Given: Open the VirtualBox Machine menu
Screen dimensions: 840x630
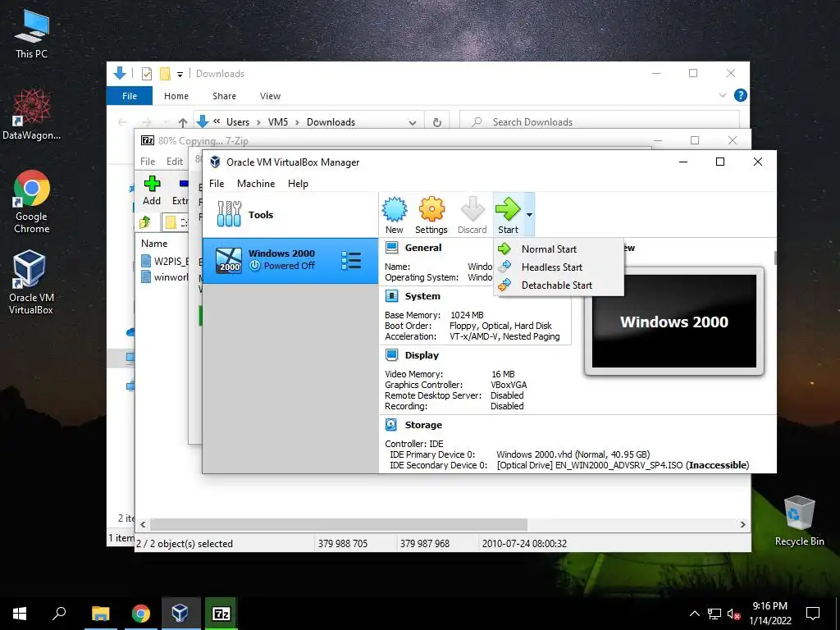Looking at the screenshot, I should [256, 184].
